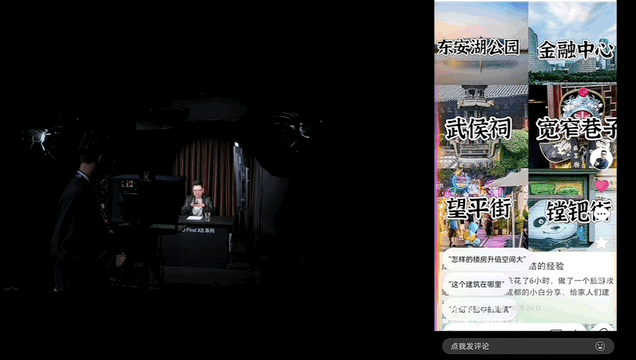Like the post with the pink heart

[x=602, y=185]
